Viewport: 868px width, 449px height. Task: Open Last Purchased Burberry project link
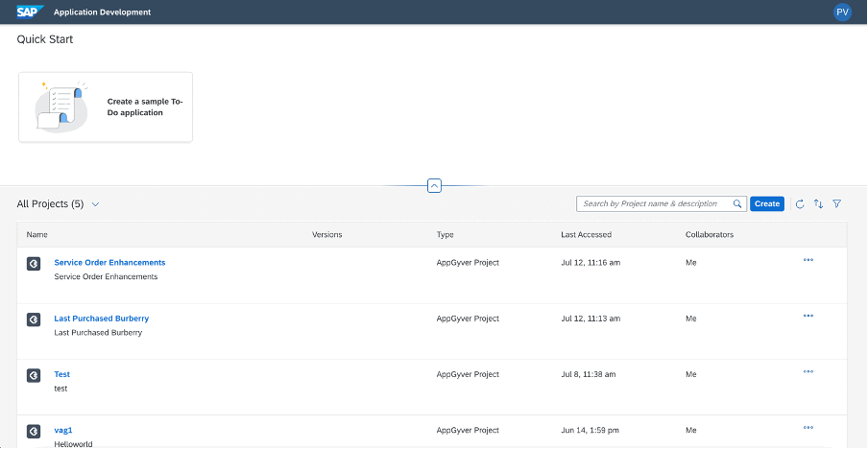click(102, 319)
